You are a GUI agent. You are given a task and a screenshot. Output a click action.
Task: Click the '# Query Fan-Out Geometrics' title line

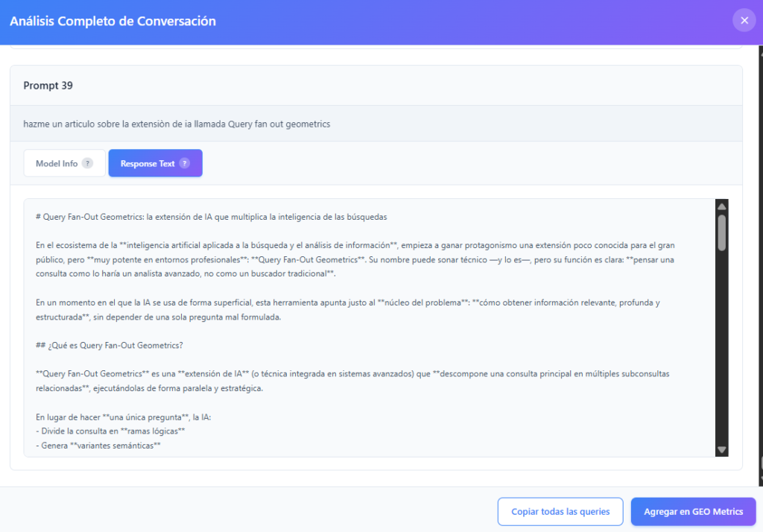click(211, 217)
